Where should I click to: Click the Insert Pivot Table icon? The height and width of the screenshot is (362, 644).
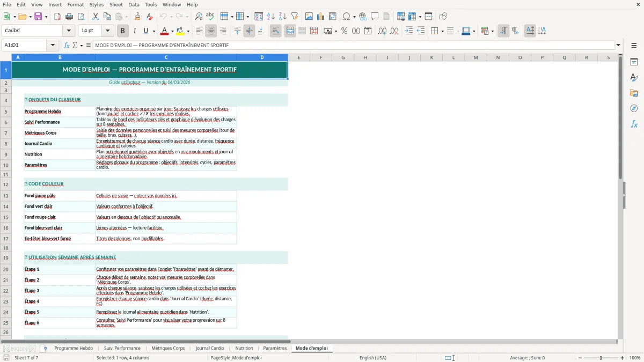[x=333, y=17]
